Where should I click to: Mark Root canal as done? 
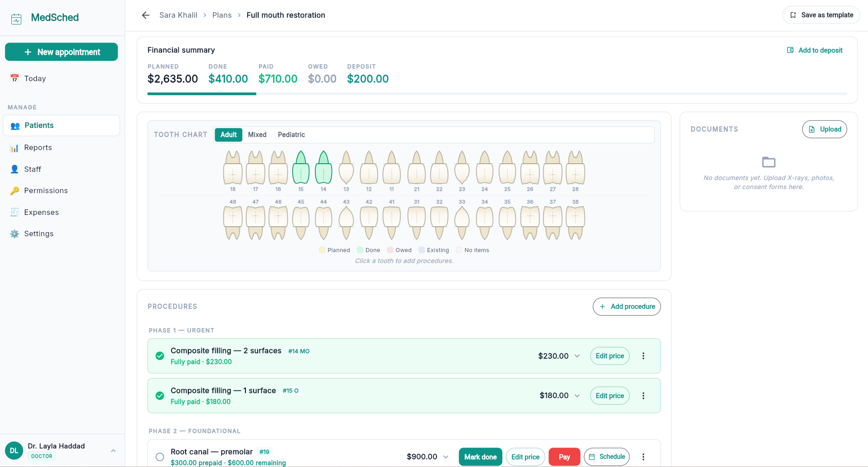(481, 457)
